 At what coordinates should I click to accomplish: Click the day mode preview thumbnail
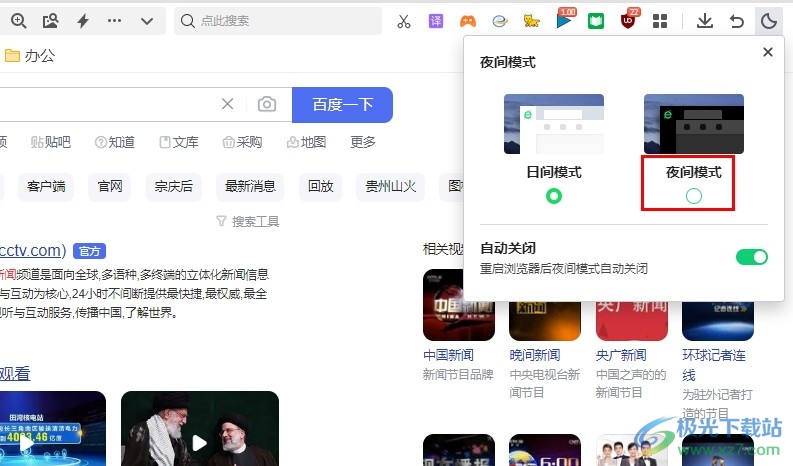pyautogui.click(x=554, y=124)
